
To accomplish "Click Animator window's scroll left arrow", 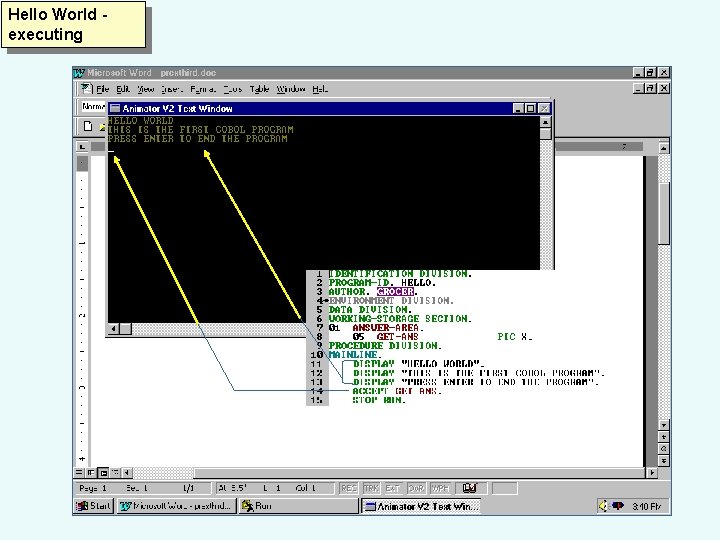I will click(x=113, y=328).
